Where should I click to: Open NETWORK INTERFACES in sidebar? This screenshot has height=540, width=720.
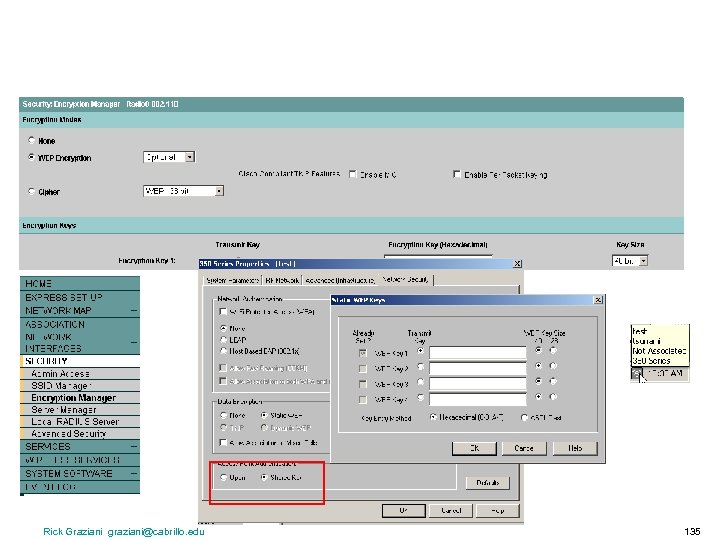pos(80,343)
